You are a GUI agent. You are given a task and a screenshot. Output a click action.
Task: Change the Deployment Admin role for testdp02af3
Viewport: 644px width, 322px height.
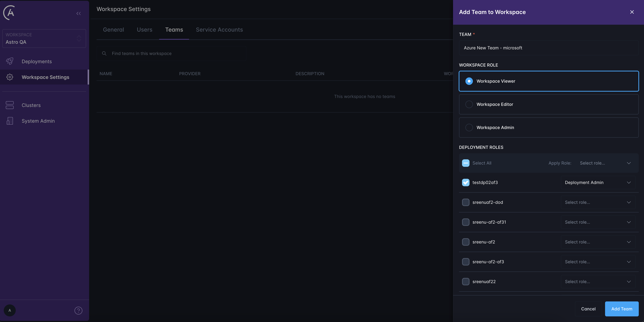[598, 182]
